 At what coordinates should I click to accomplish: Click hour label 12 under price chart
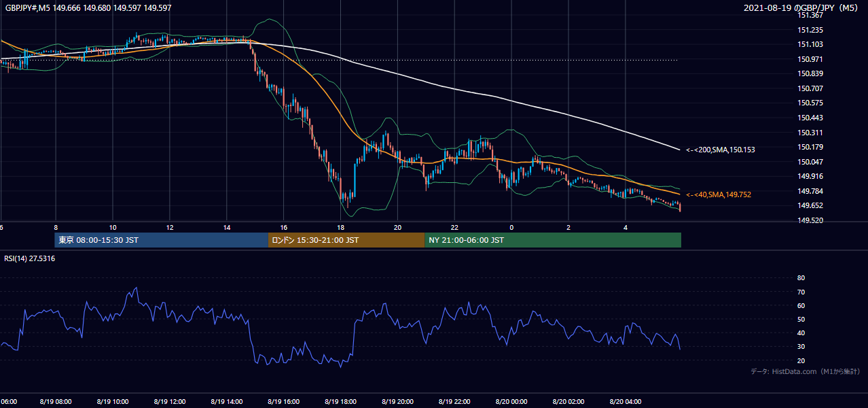[170, 228]
